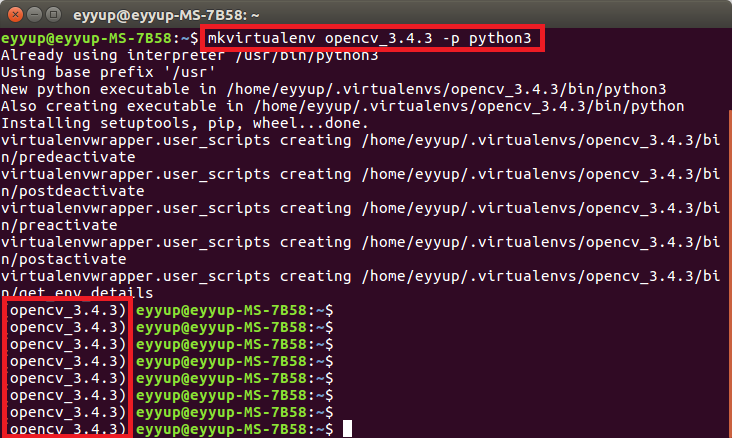Screen dimensions: 732x438
Task: Click the "n/postdeactivate" line
Action: tap(73, 191)
